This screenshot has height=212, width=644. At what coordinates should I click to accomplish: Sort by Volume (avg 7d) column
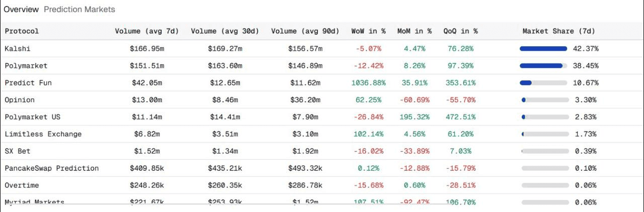147,31
